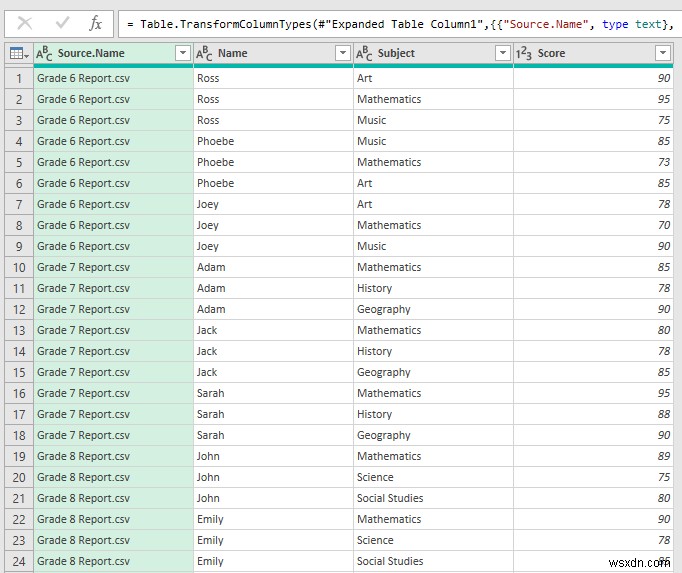Image resolution: width=682 pixels, height=573 pixels.
Task: Click score 73 in row 5
Action: click(x=593, y=162)
